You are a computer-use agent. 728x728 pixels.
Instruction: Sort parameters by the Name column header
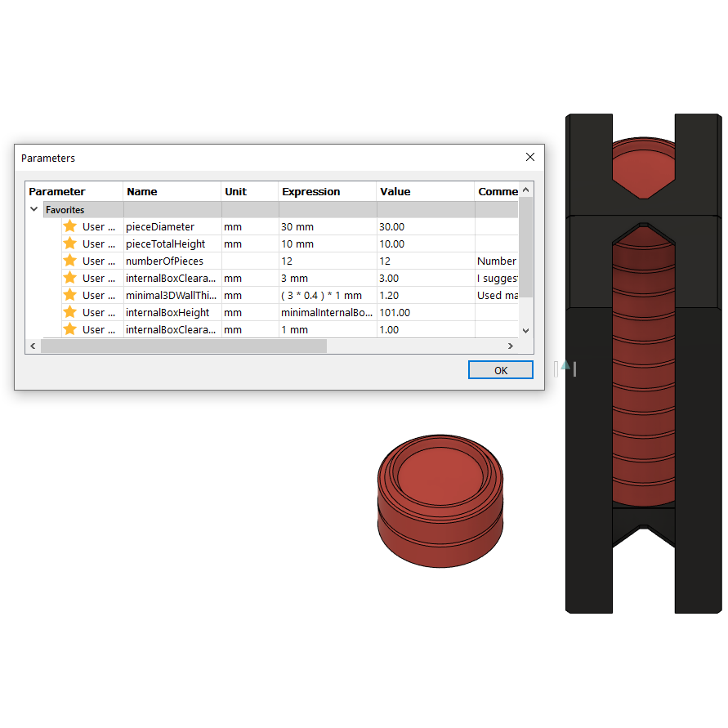142,190
